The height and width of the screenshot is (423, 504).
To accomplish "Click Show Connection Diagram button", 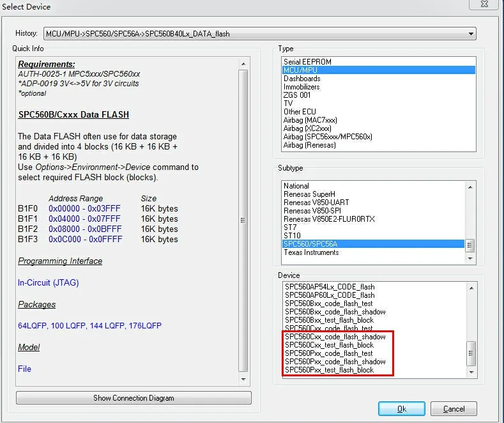I will pos(134,398).
